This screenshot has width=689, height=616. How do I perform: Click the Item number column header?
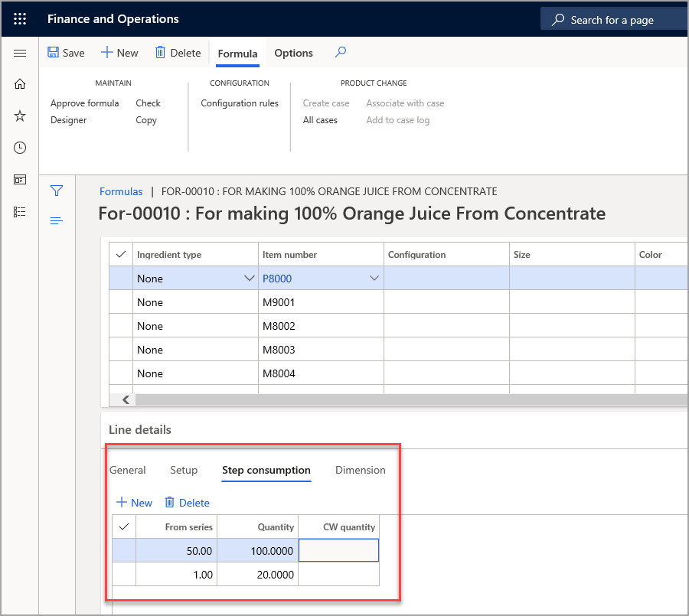[321, 254]
